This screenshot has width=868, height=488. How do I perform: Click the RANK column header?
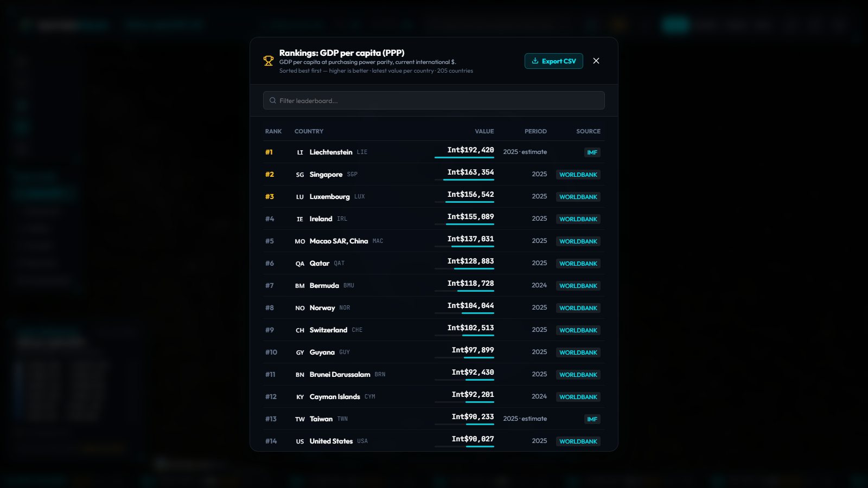(273, 131)
